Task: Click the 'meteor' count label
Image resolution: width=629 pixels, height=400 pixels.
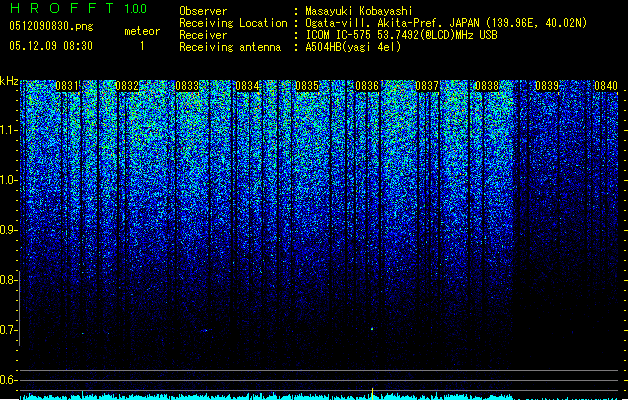Action: 142,31
